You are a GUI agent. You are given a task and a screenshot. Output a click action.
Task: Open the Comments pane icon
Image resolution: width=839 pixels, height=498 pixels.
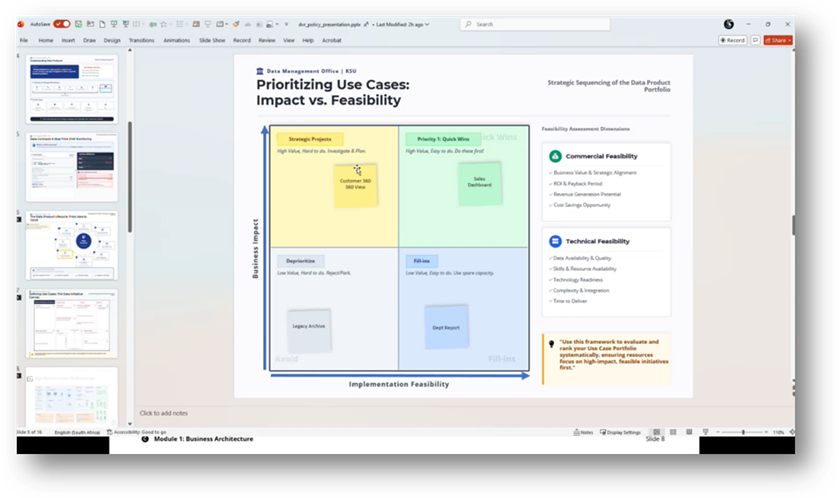coord(756,40)
